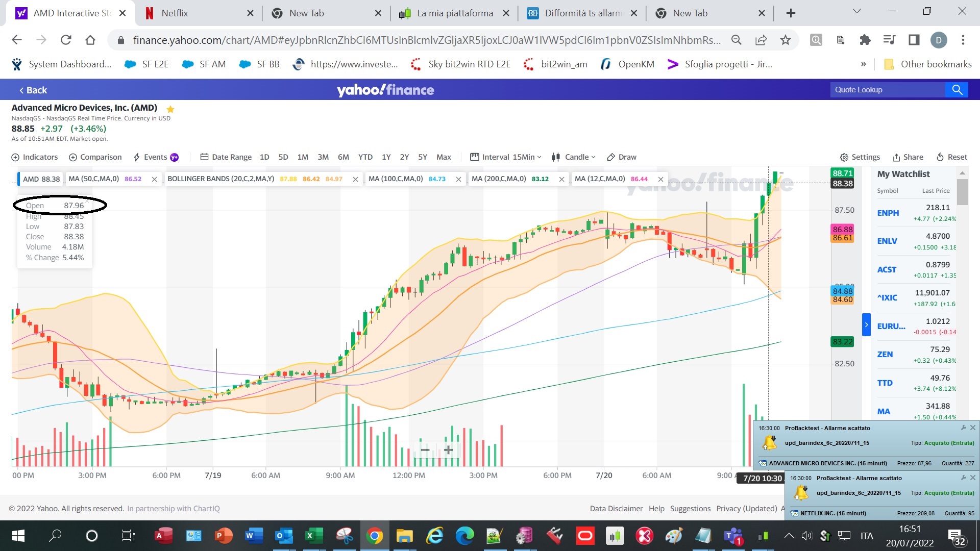Zoom in with the chart plus button
The height and width of the screenshot is (551, 980).
pos(448,450)
